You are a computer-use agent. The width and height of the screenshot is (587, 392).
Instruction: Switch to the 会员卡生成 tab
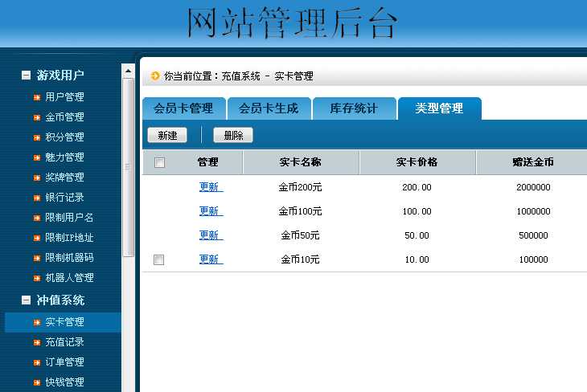tap(269, 108)
